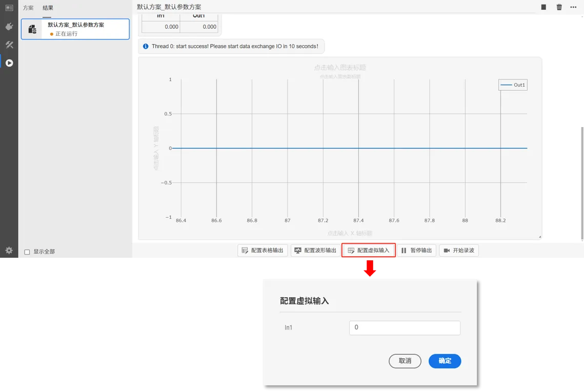Image resolution: width=584 pixels, height=392 pixels.
Task: Open the overview panel icon in left sidebar
Action: click(9, 8)
